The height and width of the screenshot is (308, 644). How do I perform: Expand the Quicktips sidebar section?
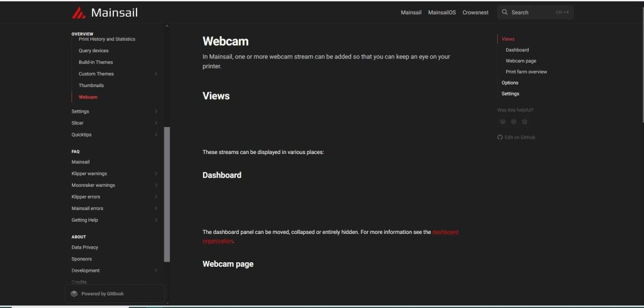156,135
